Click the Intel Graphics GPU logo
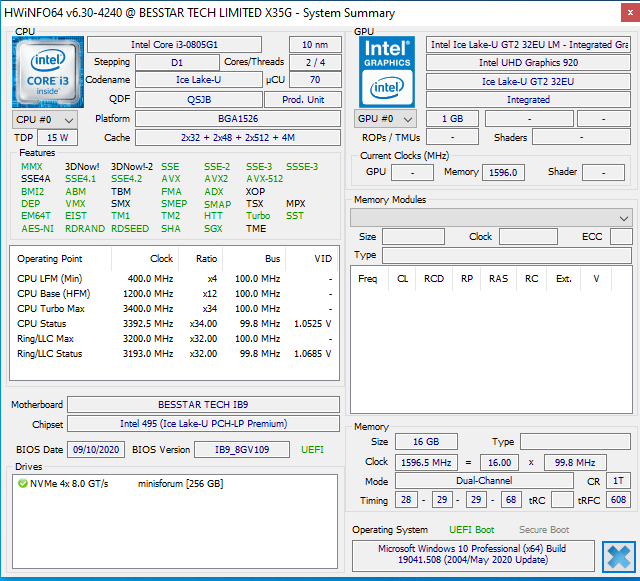The height and width of the screenshot is (581, 640). [x=387, y=72]
